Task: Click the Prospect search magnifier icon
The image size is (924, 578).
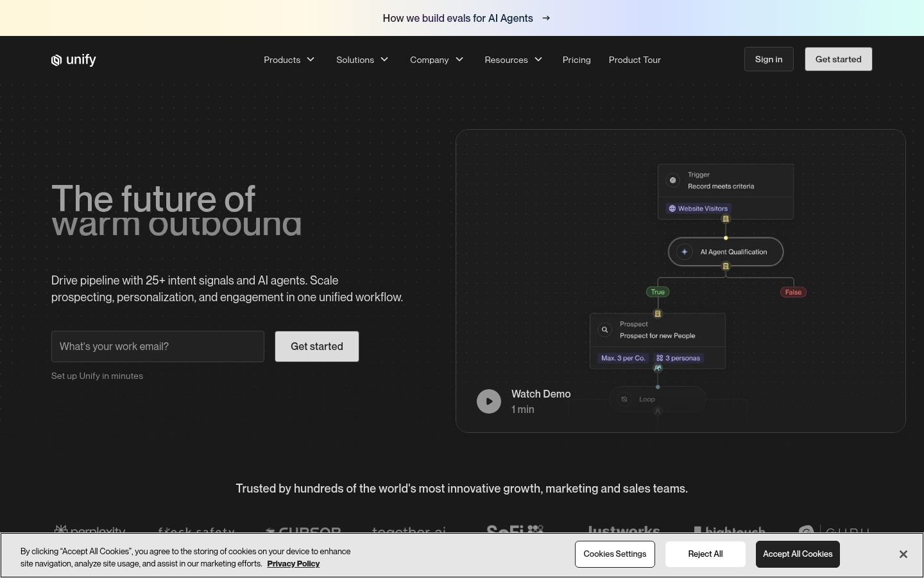Action: [x=604, y=329]
